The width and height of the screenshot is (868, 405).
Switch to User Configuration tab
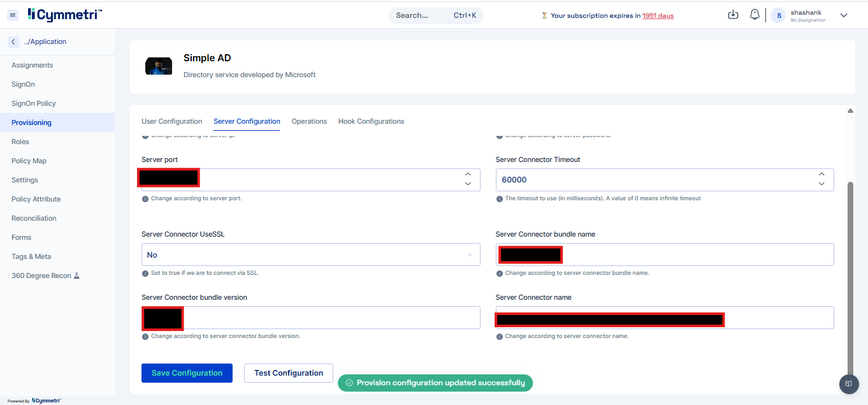171,121
